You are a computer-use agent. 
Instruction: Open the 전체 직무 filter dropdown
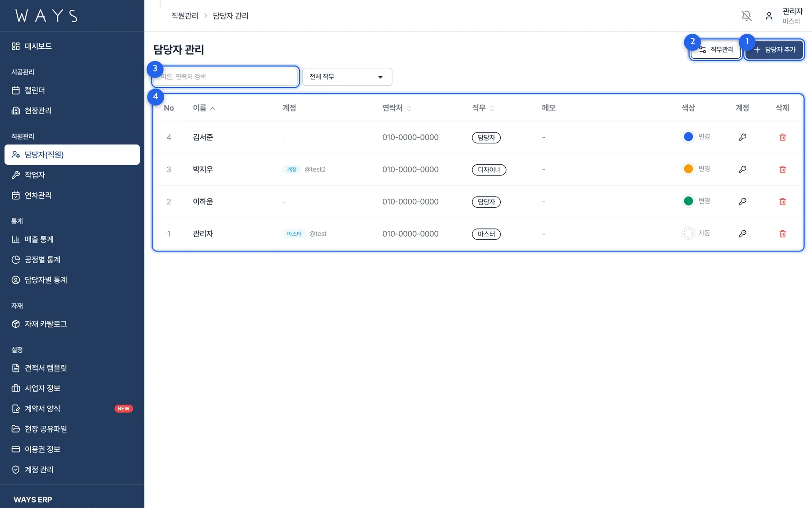tap(347, 77)
